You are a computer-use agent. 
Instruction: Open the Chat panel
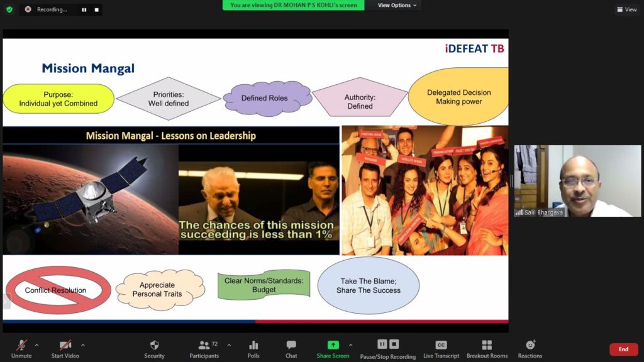click(x=291, y=346)
